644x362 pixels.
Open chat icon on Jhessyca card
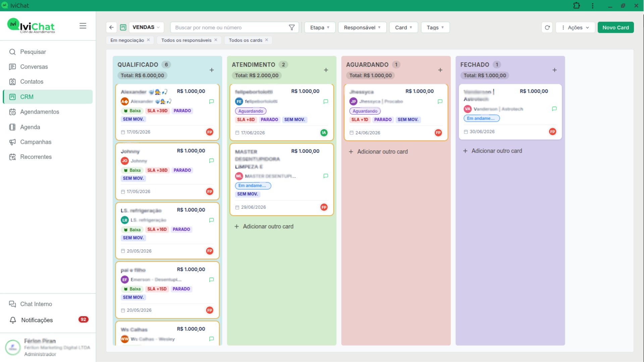440,102
